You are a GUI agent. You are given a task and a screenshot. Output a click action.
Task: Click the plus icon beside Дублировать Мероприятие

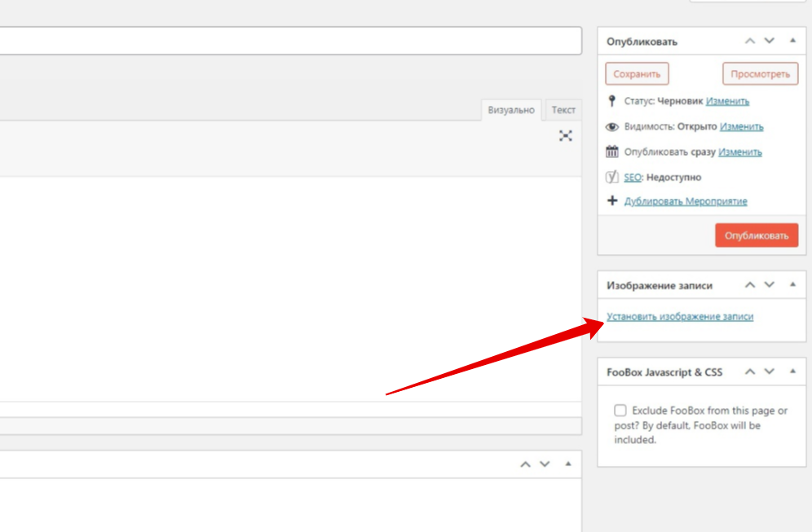(612, 200)
